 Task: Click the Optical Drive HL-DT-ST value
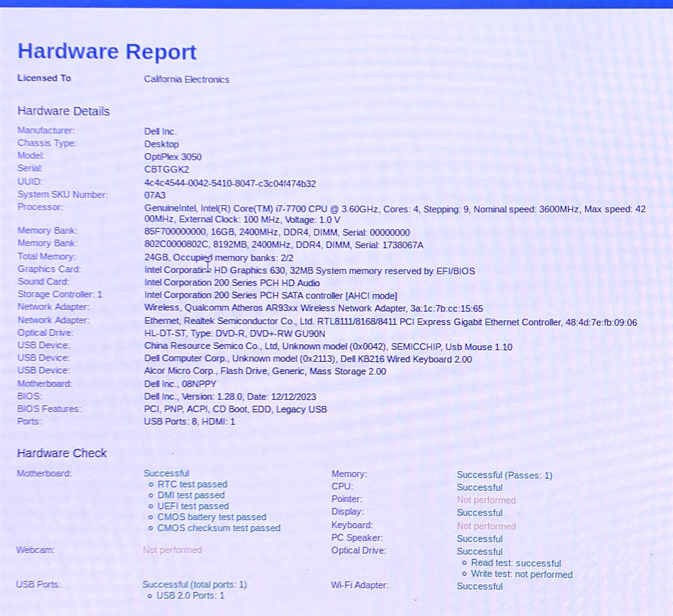(x=235, y=334)
